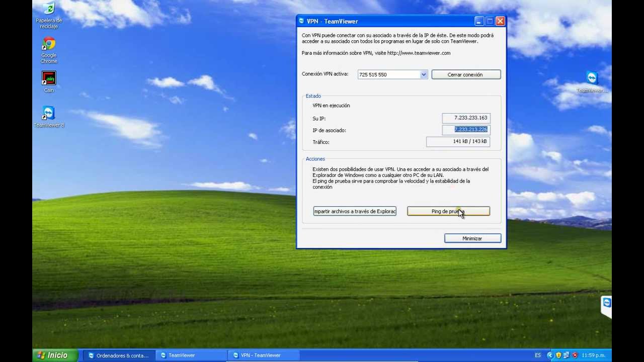Click the taskbar clock 11:59 p.m.
Screen dimensions: 644x362
(x=593, y=355)
